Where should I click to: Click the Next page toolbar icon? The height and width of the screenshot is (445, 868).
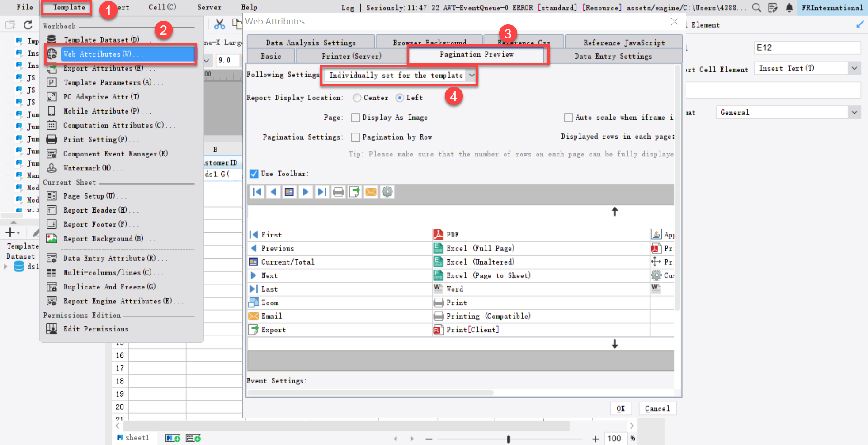pyautogui.click(x=306, y=192)
